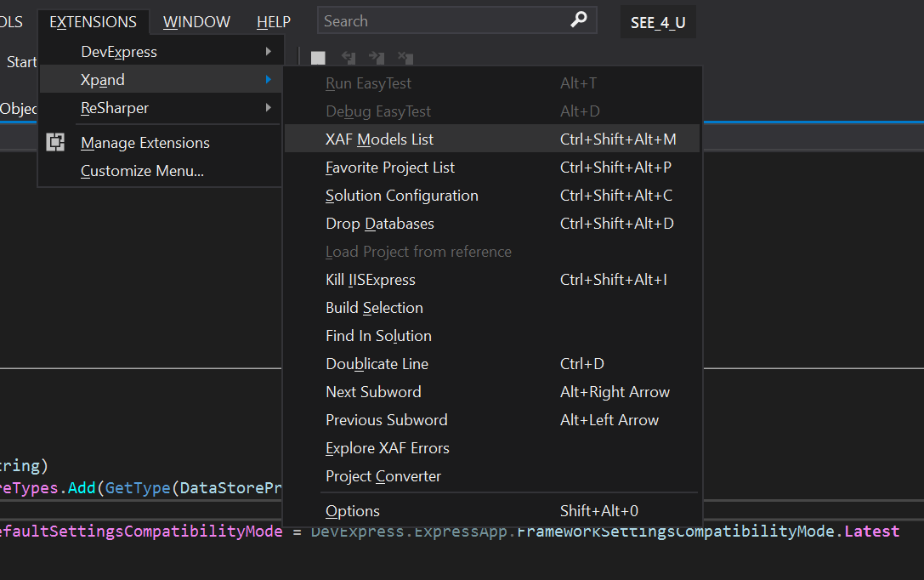Image resolution: width=924 pixels, height=580 pixels.
Task: Choose Next Subword
Action: coord(492,391)
